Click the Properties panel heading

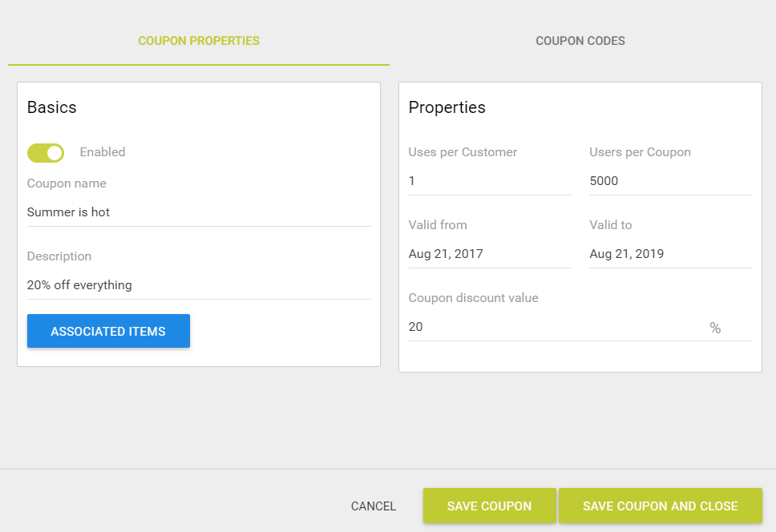(x=447, y=107)
